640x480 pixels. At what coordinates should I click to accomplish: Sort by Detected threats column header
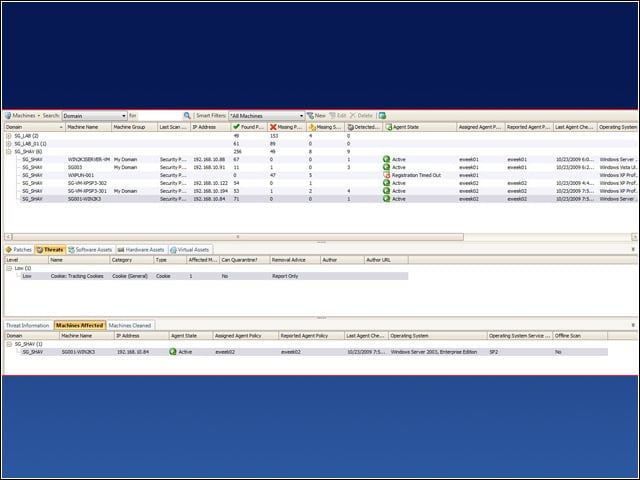click(x=364, y=127)
